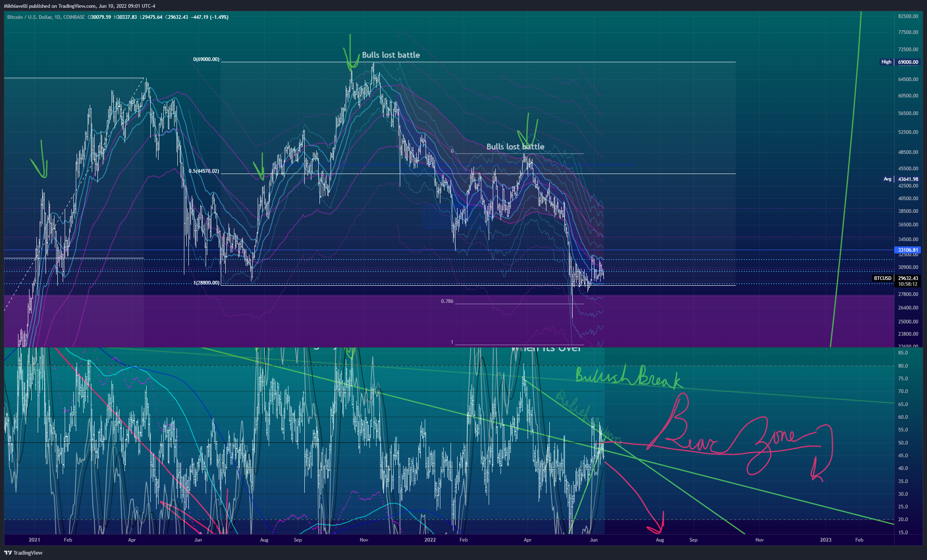The width and height of the screenshot is (927, 560).
Task: Click the 60500.00 price axis label
Action: click(908, 96)
